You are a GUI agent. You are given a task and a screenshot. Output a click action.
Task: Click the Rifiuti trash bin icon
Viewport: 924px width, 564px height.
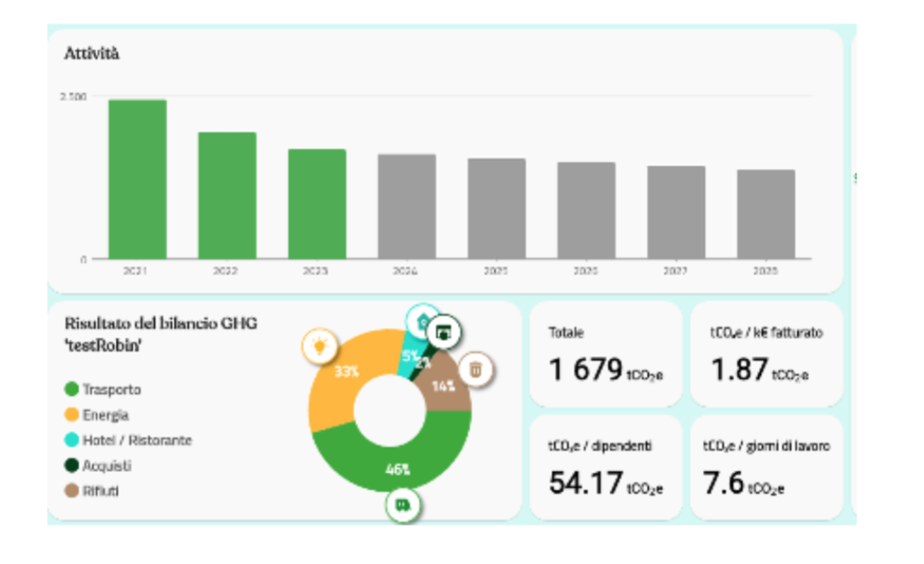point(475,369)
